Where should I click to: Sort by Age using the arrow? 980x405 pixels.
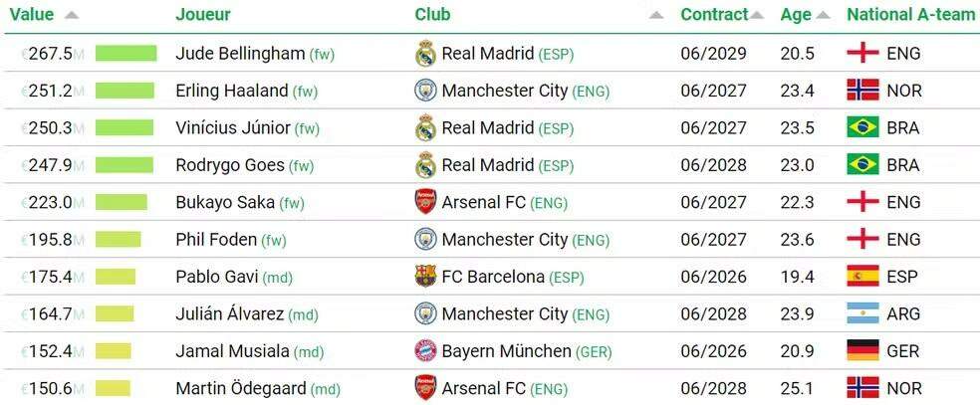click(823, 16)
